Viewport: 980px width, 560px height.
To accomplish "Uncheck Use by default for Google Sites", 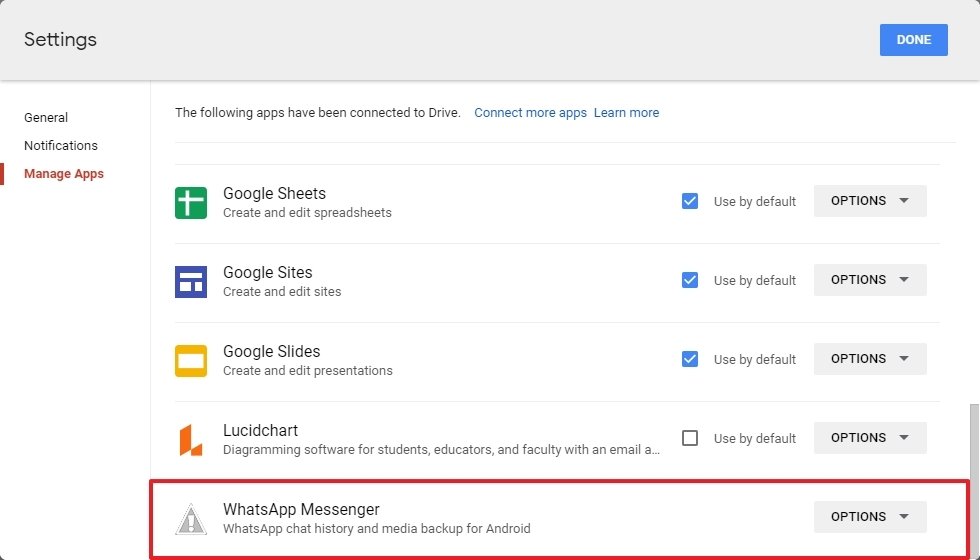I will click(690, 280).
